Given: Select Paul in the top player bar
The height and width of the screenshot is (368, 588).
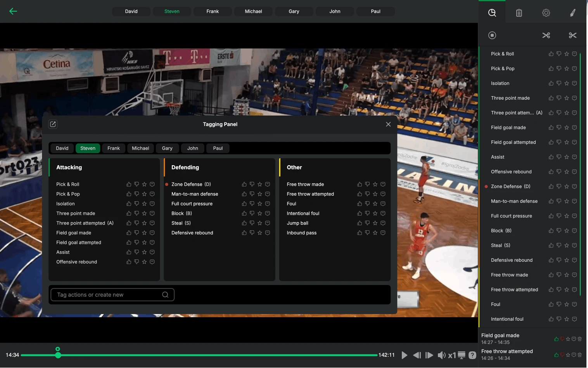Looking at the screenshot, I should (x=375, y=11).
